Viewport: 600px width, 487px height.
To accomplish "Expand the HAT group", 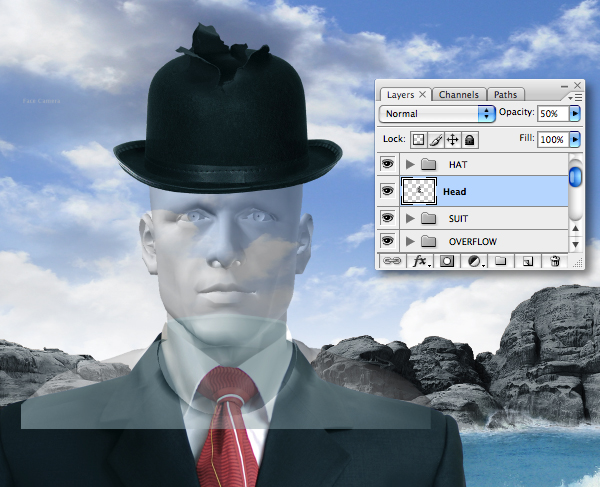I will point(410,165).
